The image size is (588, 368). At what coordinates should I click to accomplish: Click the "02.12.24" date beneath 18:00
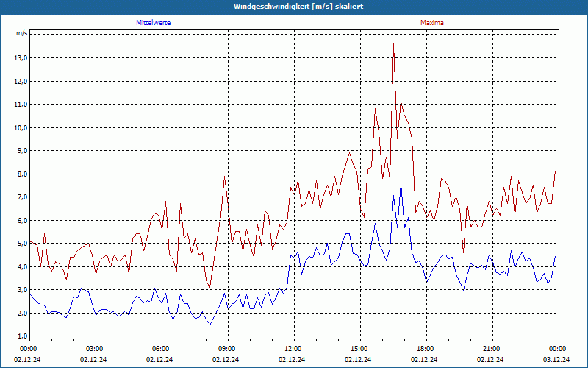[424, 359]
